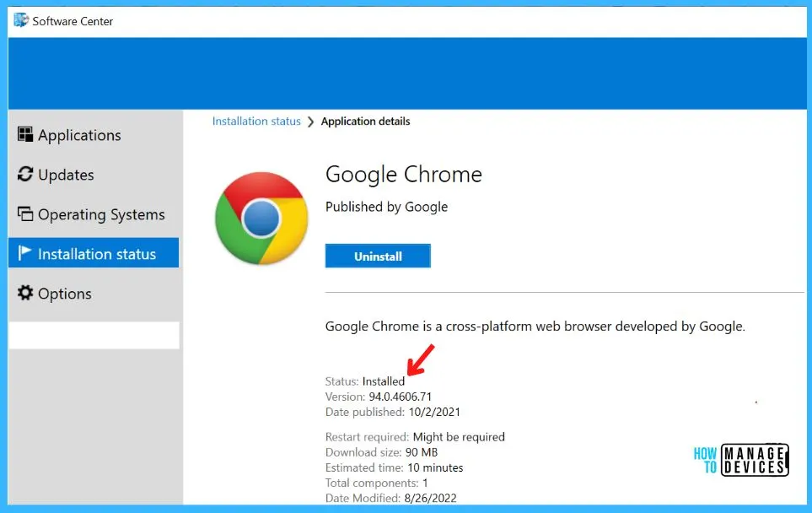Click the Published by Google text
Screen dimensions: 812x513
[386, 207]
